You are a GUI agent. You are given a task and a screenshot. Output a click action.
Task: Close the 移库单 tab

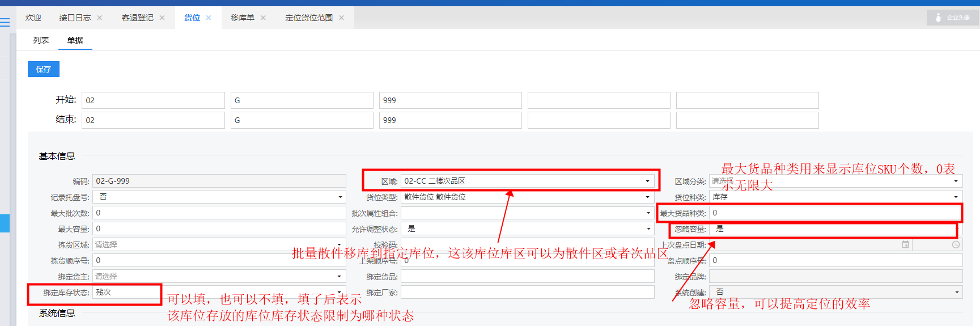point(263,18)
